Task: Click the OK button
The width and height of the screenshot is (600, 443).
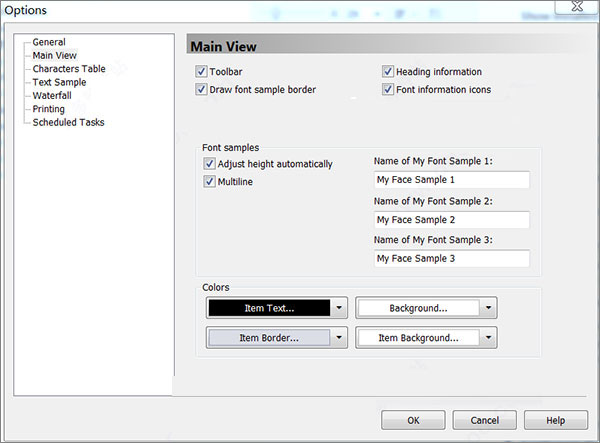Action: 413,420
